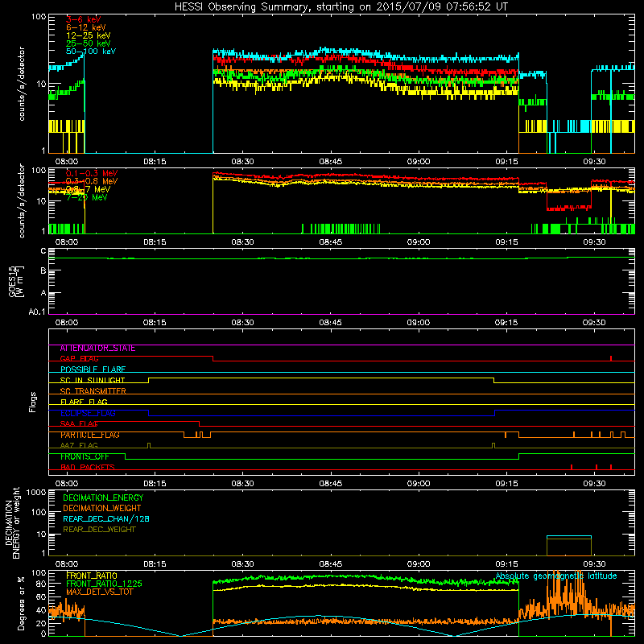Select the Degrees or % axis title
The height and width of the screenshot is (644, 644).
(x=21, y=603)
